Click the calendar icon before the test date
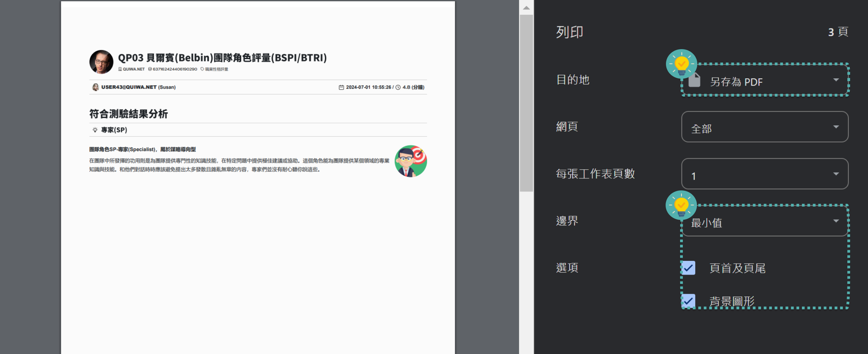The height and width of the screenshot is (354, 868). (341, 87)
